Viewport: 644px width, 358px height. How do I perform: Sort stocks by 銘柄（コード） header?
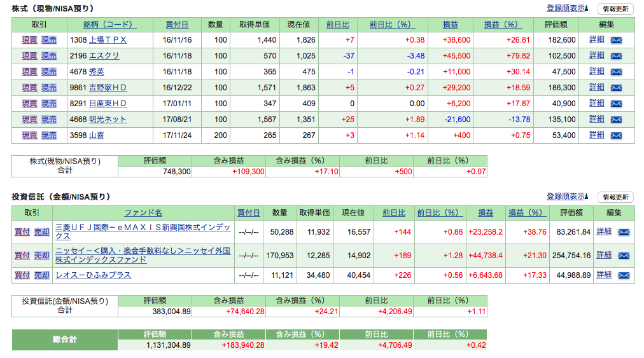pyautogui.click(x=109, y=25)
